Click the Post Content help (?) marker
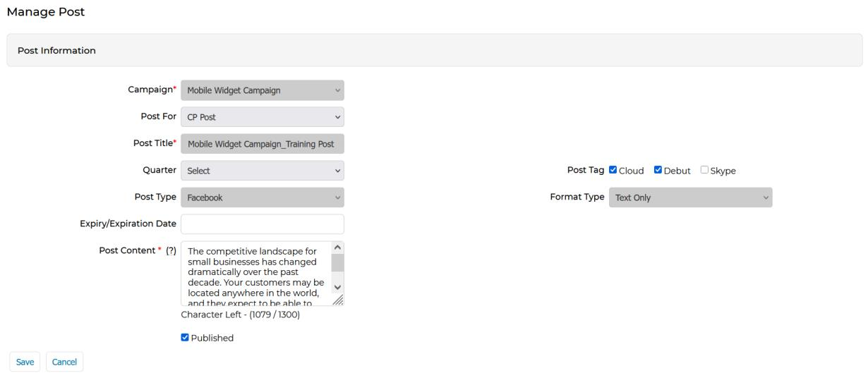Viewport: 868px width, 378px height. [171, 251]
